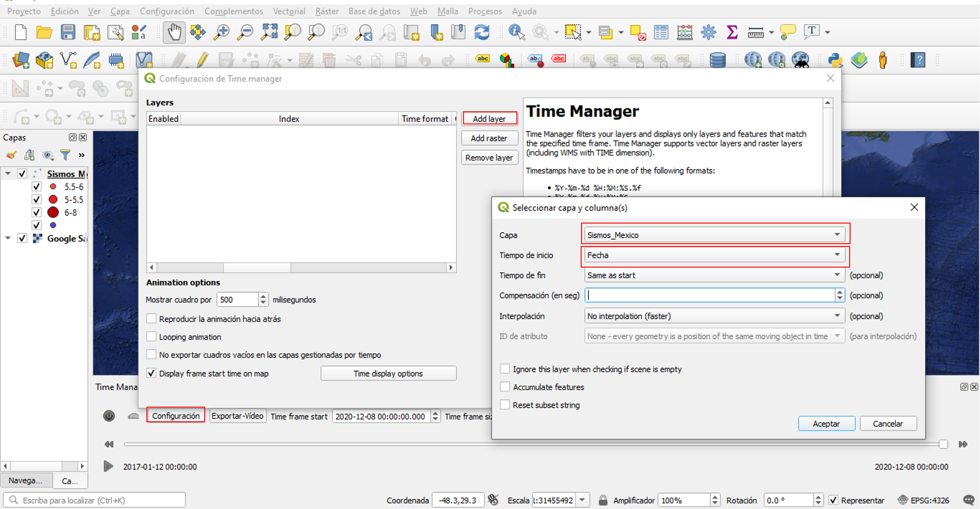Click the Aceptar button
This screenshot has height=509, width=980.
[826, 424]
